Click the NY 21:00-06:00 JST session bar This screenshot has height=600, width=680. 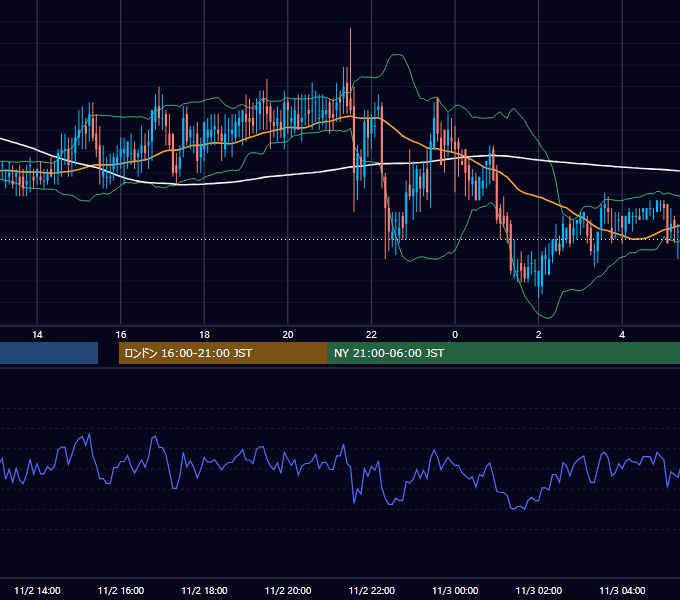[x=503, y=353]
